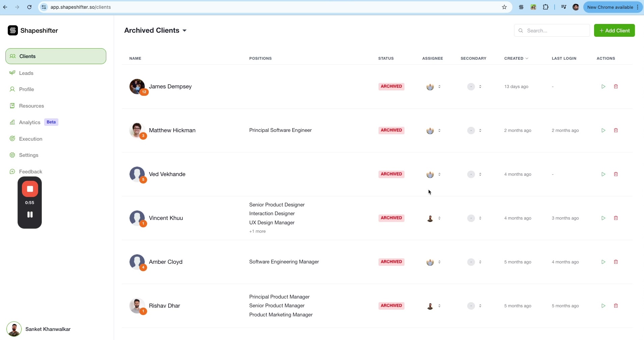Screen dimensions: 644x340
Task: Change assignee for Amber Cloyd
Action: (434, 262)
